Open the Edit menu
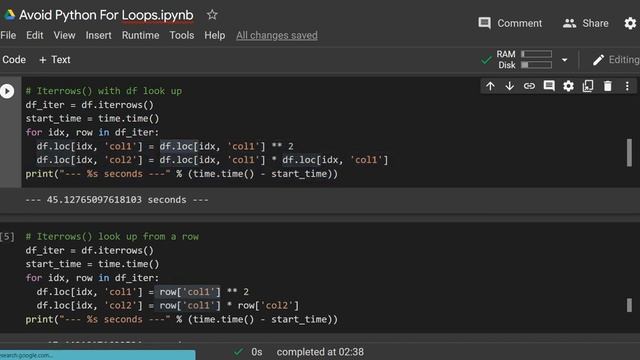 pos(35,36)
